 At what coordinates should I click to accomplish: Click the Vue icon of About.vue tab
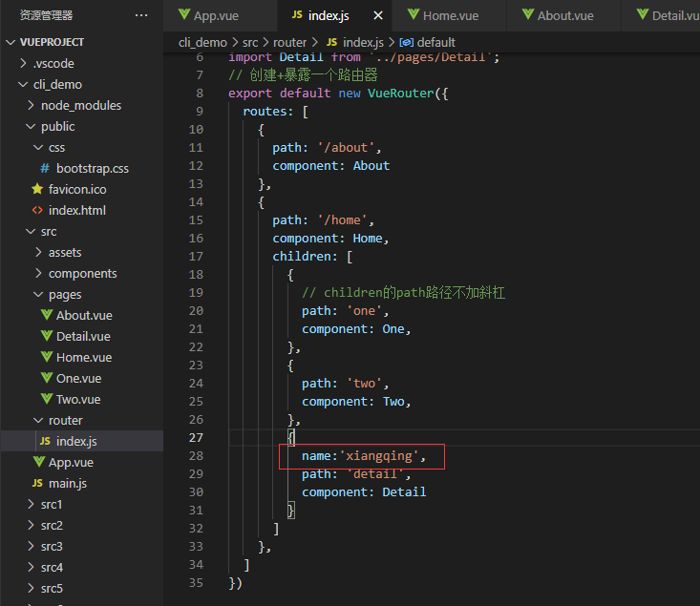click(x=528, y=14)
